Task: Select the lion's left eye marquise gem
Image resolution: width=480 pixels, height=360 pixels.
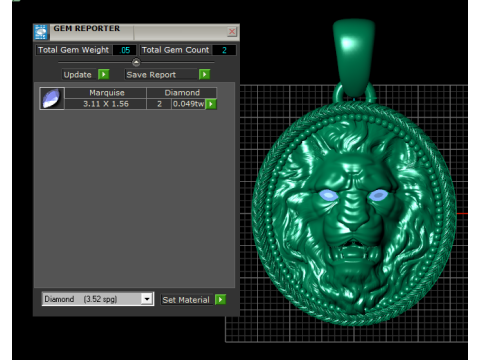Action: coord(328,195)
